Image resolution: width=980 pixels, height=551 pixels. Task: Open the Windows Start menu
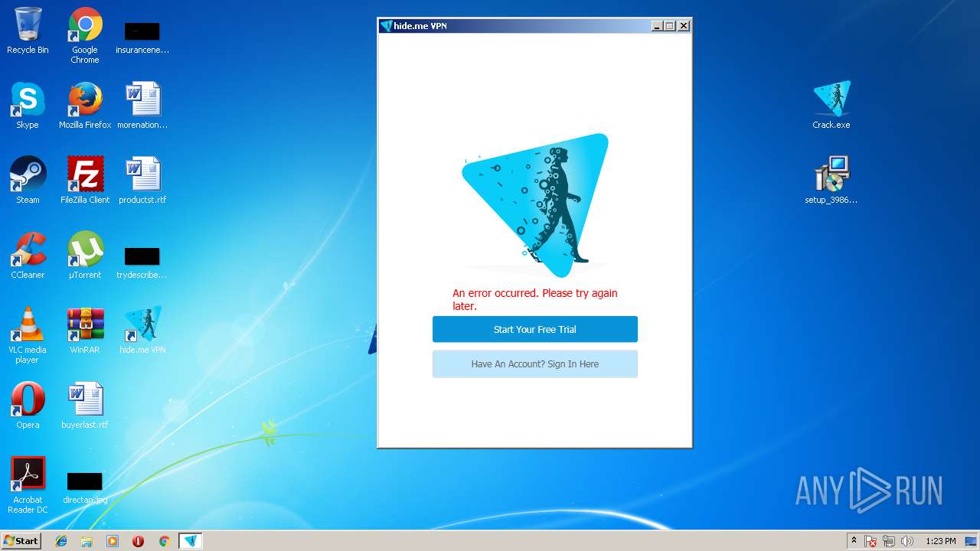(21, 540)
